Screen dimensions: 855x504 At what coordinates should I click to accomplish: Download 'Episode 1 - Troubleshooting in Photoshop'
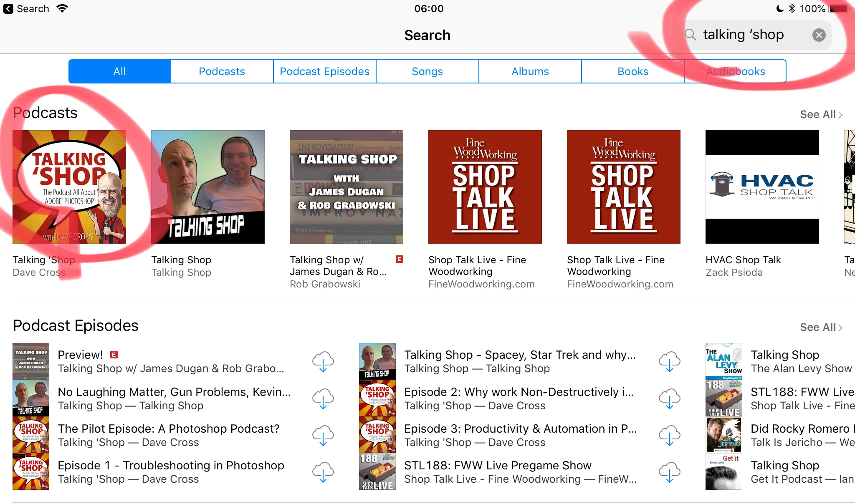pyautogui.click(x=323, y=472)
